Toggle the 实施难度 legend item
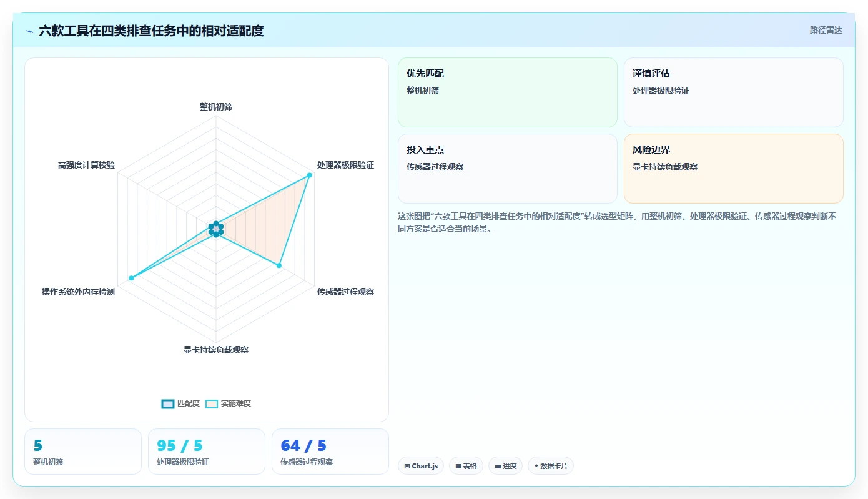The width and height of the screenshot is (868, 499). click(229, 403)
